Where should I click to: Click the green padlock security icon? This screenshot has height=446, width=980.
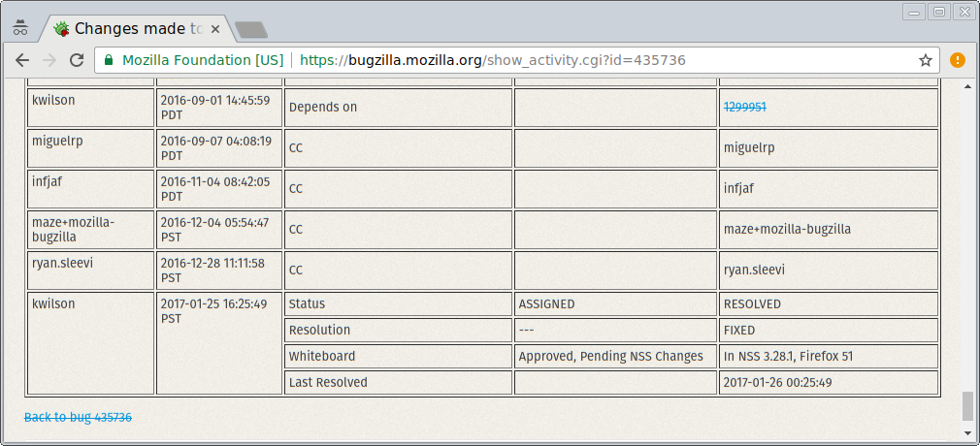coord(109,60)
